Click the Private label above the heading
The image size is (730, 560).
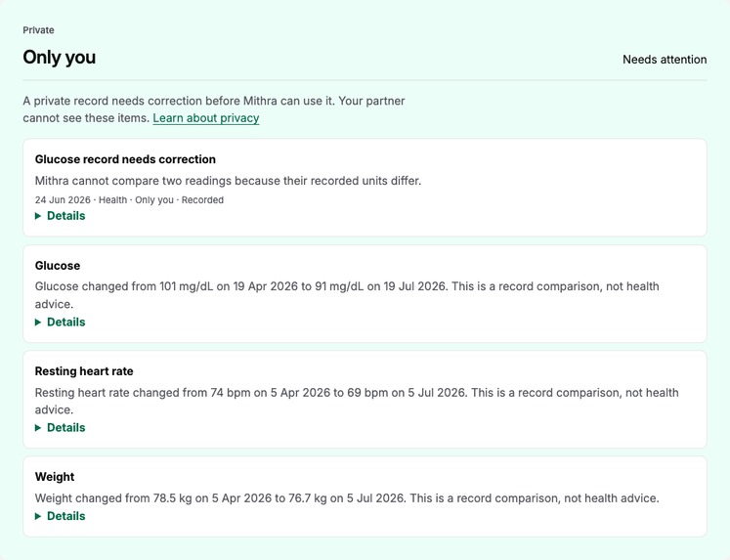(38, 30)
